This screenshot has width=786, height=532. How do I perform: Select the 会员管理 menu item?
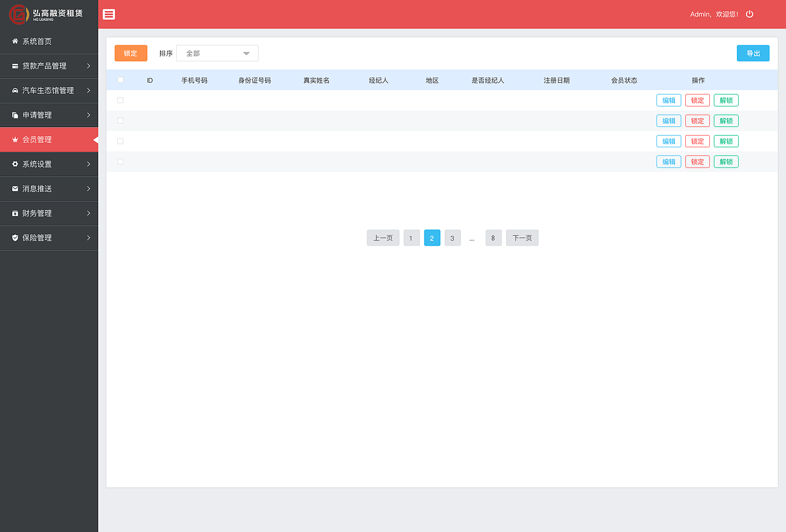(x=49, y=139)
